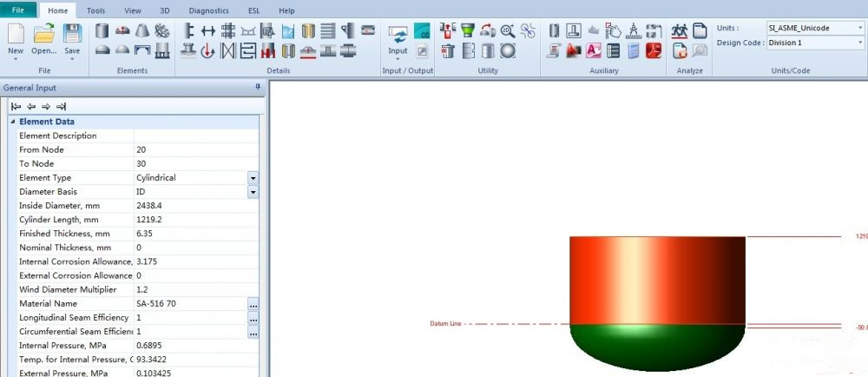This screenshot has width=868, height=377.
Task: Click the calculator auxiliary icon
Action: pos(634,51)
